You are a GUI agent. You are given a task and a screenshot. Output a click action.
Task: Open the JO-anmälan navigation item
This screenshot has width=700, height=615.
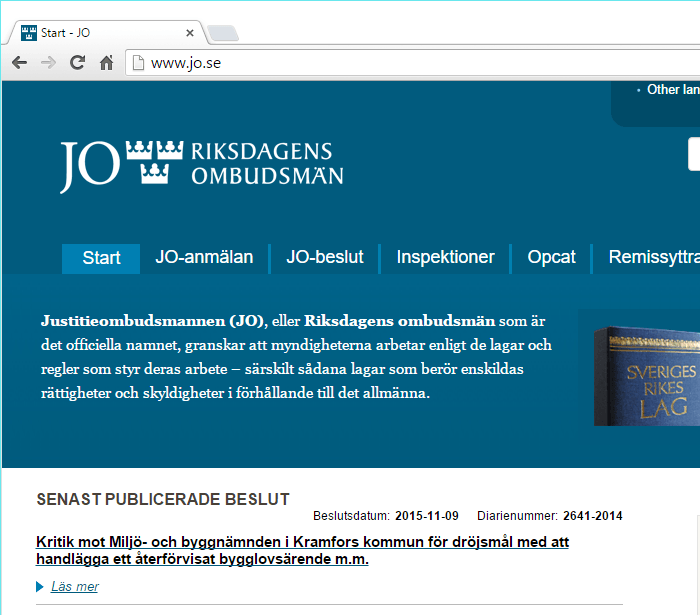204,258
